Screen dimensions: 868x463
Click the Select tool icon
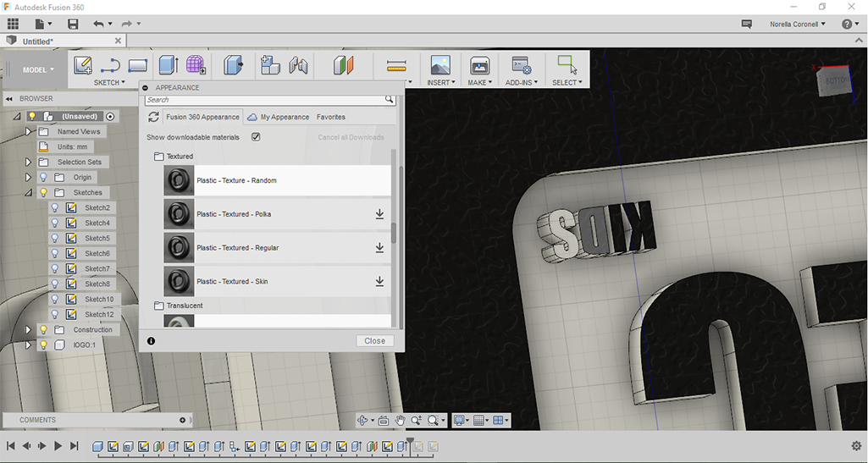click(x=567, y=64)
